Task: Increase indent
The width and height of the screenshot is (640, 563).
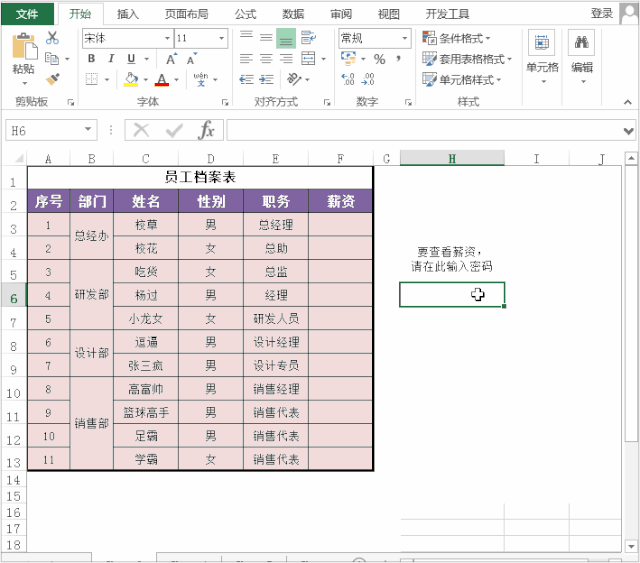Action: [266, 79]
